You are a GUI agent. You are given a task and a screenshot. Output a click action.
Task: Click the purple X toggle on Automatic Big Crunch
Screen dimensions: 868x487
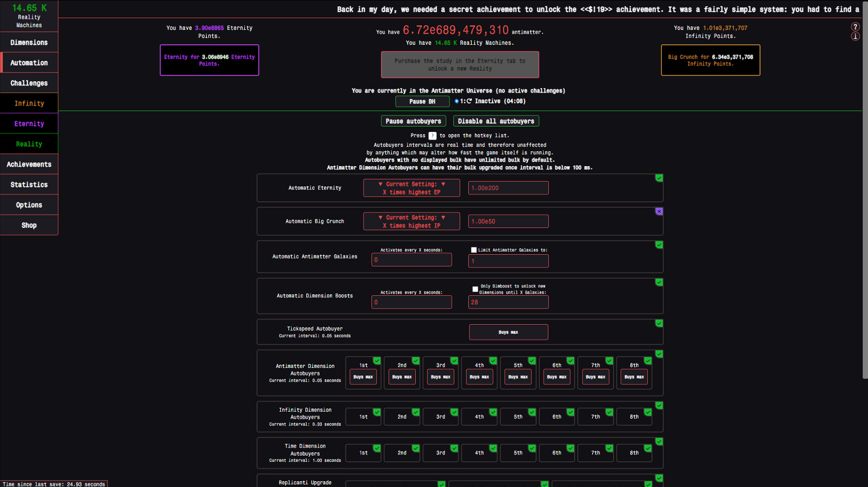pyautogui.click(x=659, y=211)
